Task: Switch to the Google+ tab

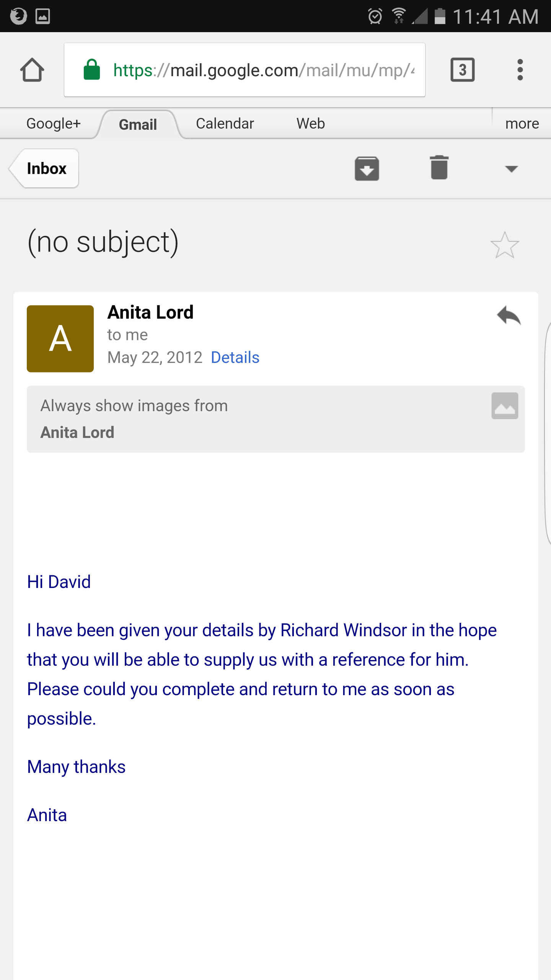Action: coord(54,124)
